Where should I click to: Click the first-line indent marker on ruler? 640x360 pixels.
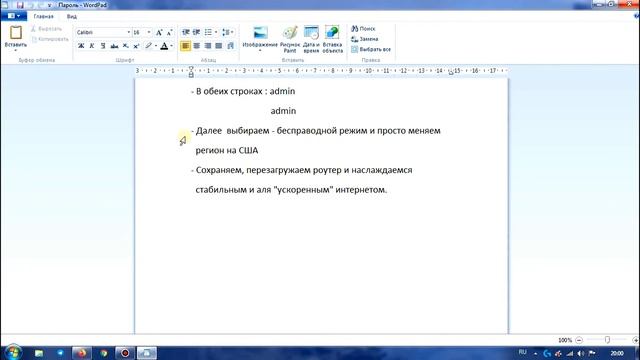click(x=191, y=69)
